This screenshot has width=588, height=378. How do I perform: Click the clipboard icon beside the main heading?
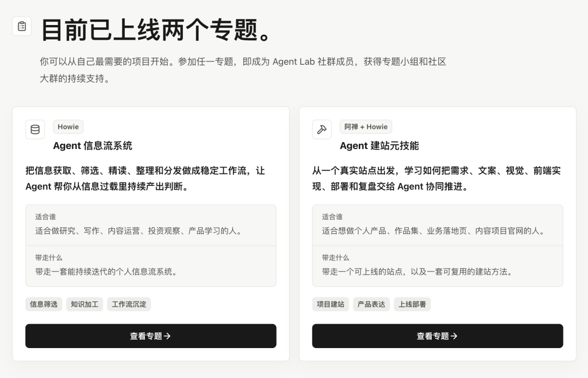click(x=22, y=26)
